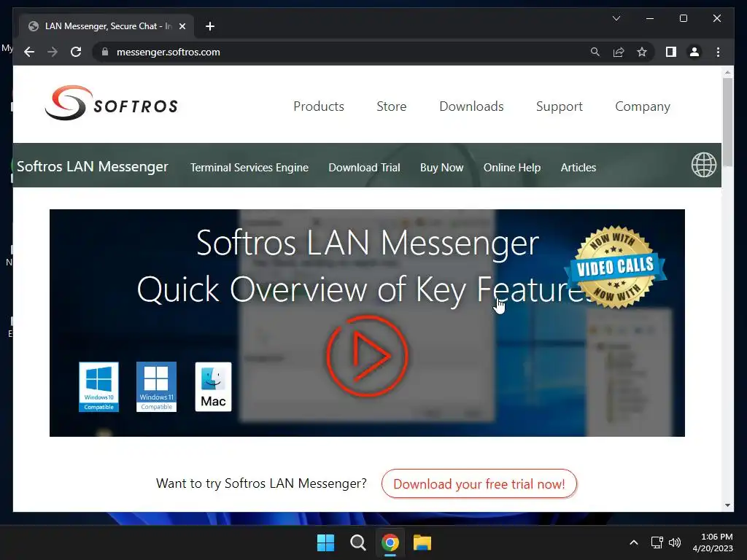Open volume control tray icon

(x=675, y=542)
